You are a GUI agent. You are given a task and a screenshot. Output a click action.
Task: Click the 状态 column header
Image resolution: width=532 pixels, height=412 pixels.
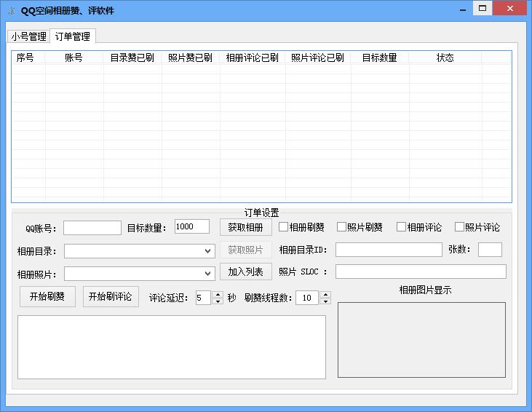(445, 58)
